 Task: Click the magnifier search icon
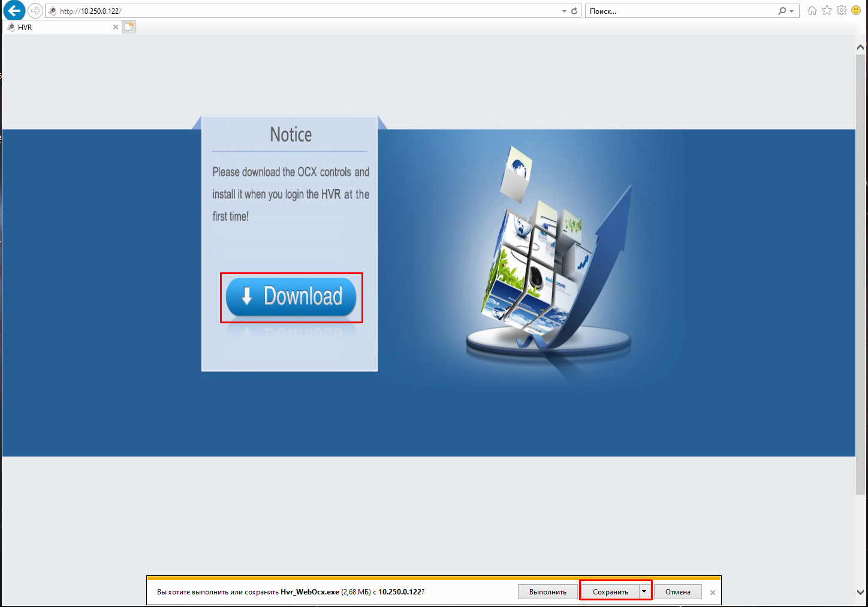point(782,11)
